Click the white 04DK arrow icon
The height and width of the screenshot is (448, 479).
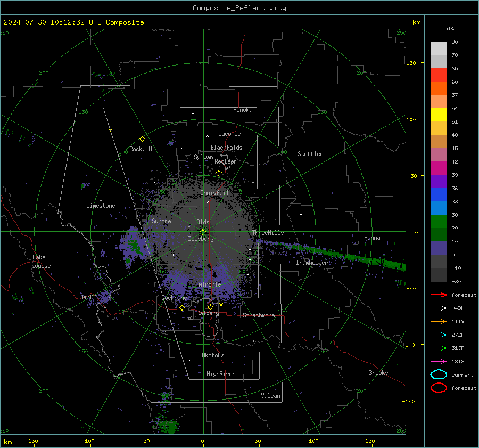click(x=439, y=308)
